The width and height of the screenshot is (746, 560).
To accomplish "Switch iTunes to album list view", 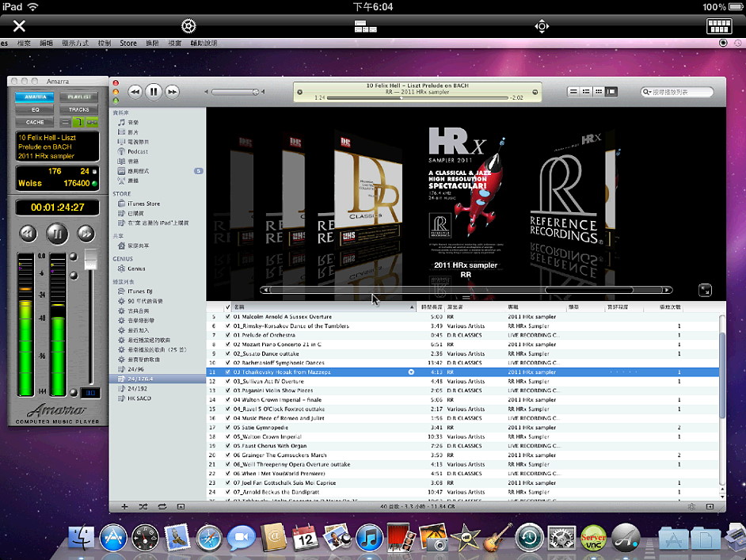I will point(586,92).
